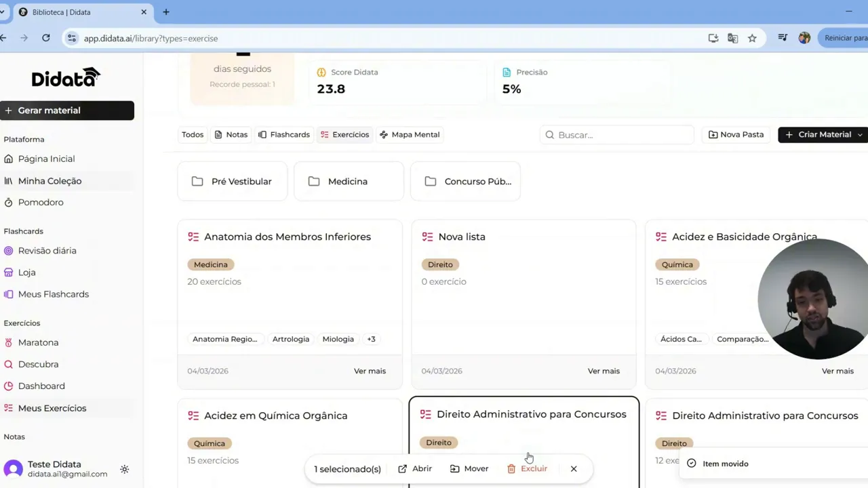Expand the +3 hidden tags on Anatomia card
Image resolution: width=868 pixels, height=488 pixels.
point(371,339)
